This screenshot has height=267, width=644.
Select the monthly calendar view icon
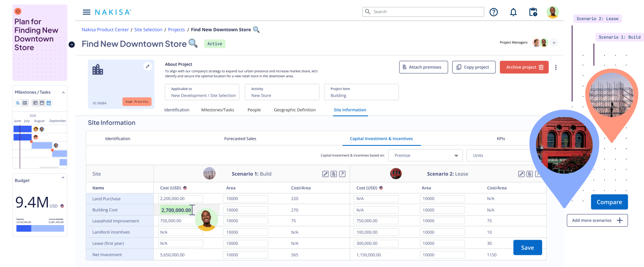pos(49,102)
